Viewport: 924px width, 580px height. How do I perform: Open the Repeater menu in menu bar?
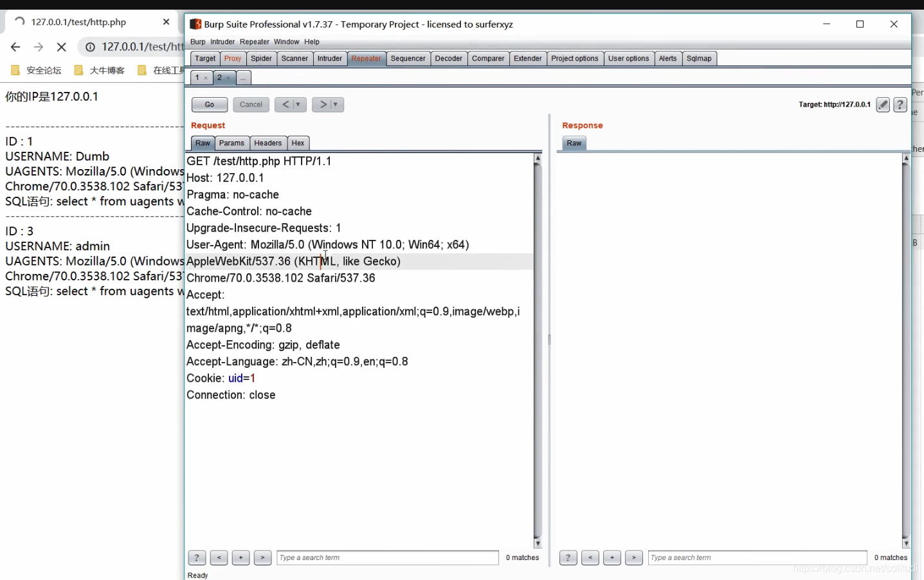click(x=255, y=42)
